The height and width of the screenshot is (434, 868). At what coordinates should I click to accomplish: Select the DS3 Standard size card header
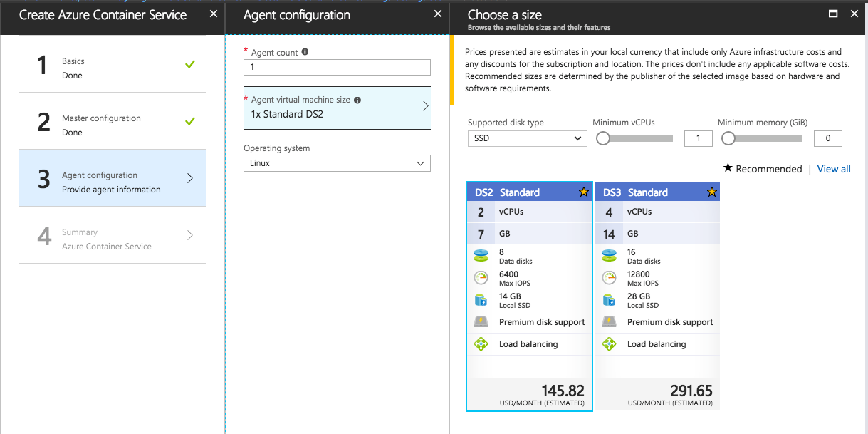pos(657,192)
